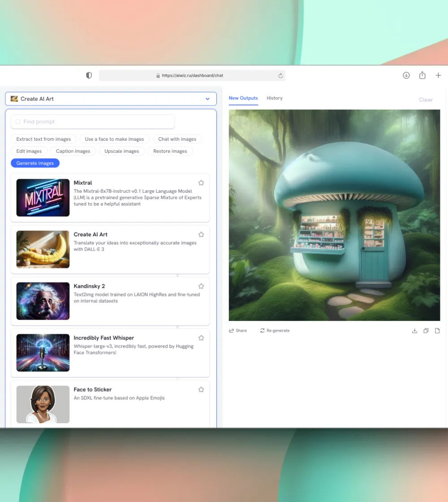The width and height of the screenshot is (448, 502).
Task: Select the New Outputs tab
Action: point(243,98)
